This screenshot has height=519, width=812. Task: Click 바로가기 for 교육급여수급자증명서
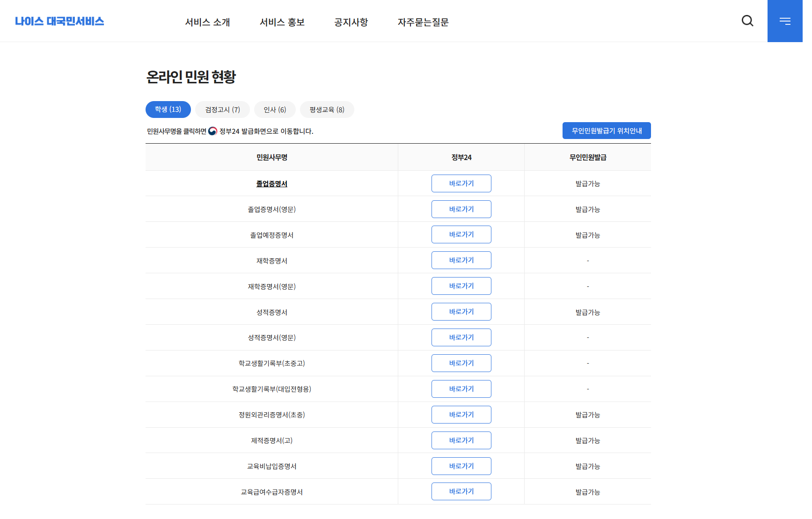pos(461,491)
